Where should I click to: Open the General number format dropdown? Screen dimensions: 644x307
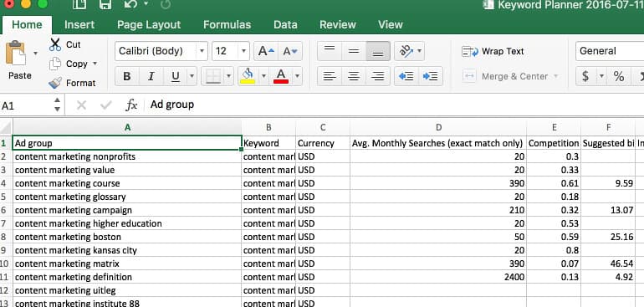click(610, 51)
